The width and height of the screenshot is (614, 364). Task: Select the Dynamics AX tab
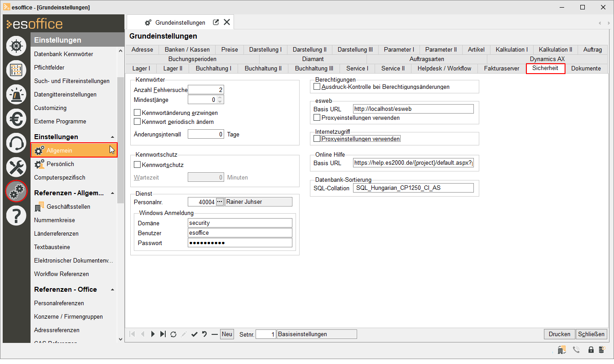click(547, 59)
